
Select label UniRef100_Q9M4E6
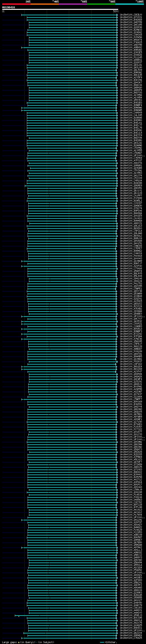click(x=131, y=636)
